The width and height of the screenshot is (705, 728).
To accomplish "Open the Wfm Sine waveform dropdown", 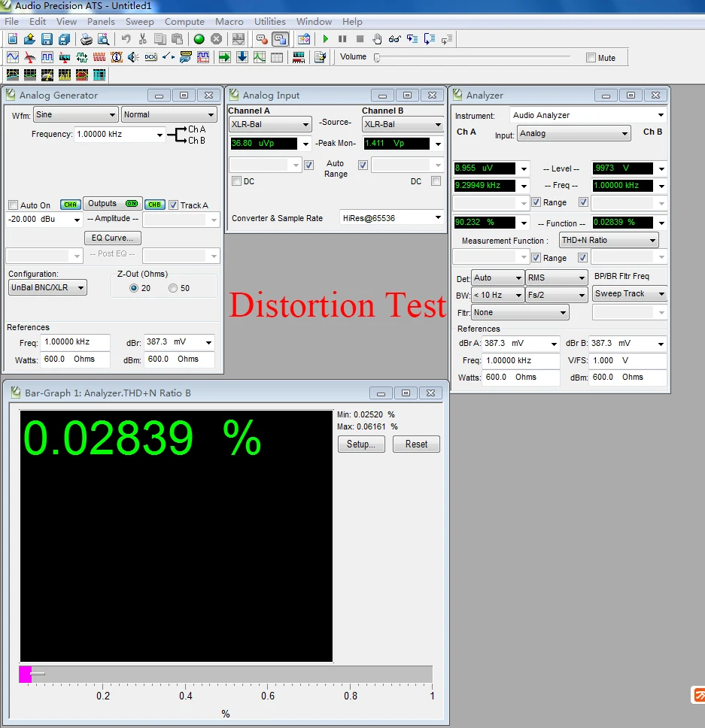I will tap(75, 115).
